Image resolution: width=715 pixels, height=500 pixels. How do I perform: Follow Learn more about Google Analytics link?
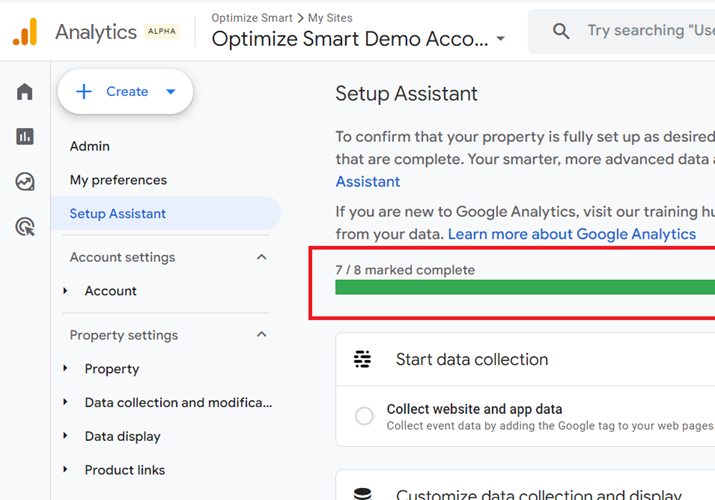point(572,234)
